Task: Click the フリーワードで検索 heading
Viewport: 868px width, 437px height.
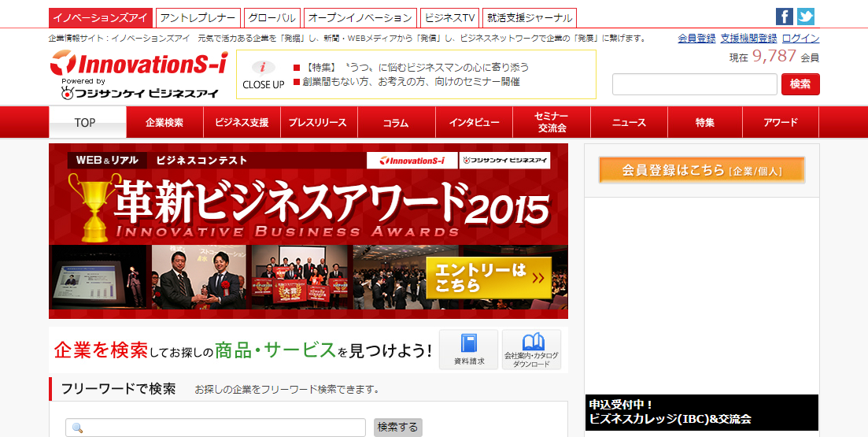Action: pos(118,389)
